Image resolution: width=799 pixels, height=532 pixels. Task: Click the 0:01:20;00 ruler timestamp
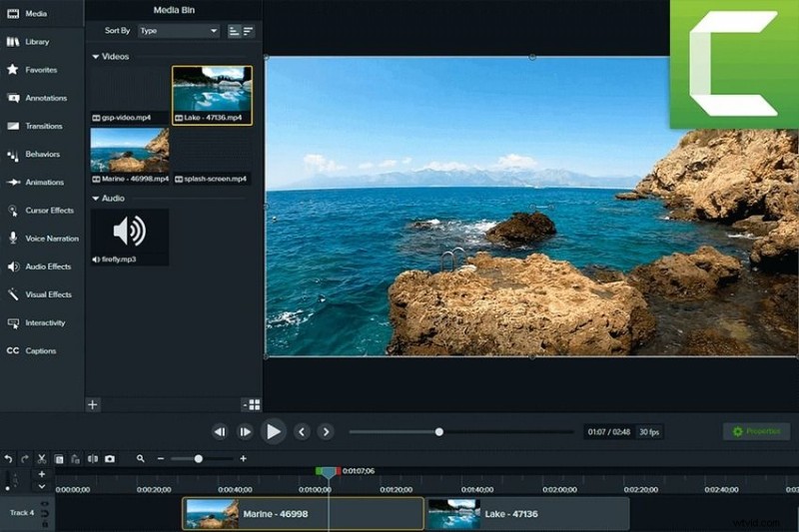(x=396, y=490)
